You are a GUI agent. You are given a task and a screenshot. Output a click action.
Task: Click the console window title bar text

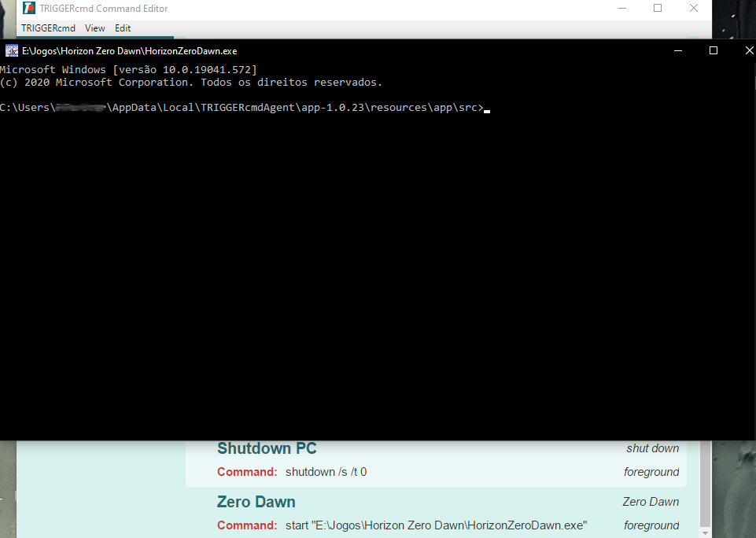129,51
